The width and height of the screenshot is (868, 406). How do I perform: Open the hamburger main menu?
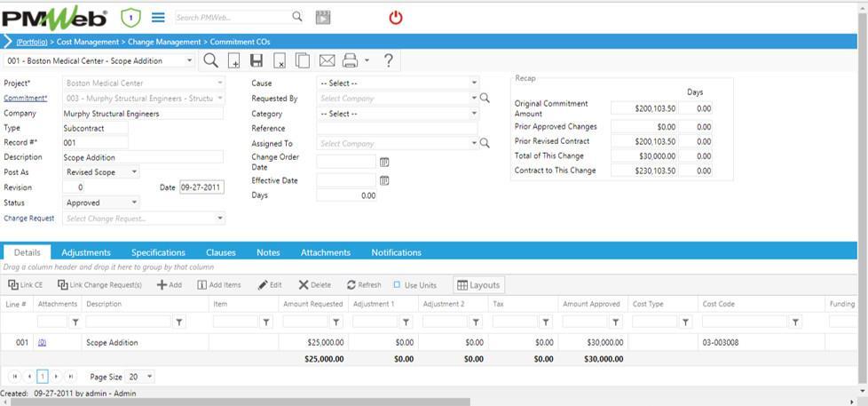tap(158, 18)
